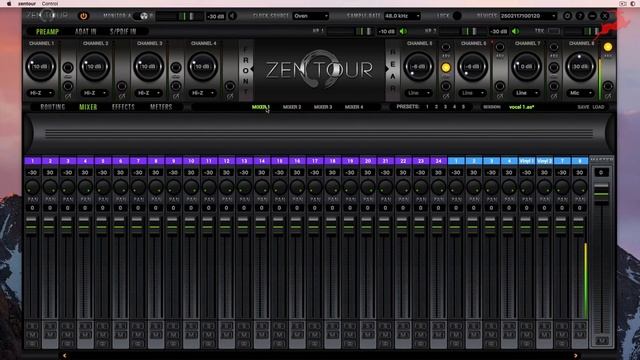Open the Device serial number dropdown

pyautogui.click(x=528, y=16)
